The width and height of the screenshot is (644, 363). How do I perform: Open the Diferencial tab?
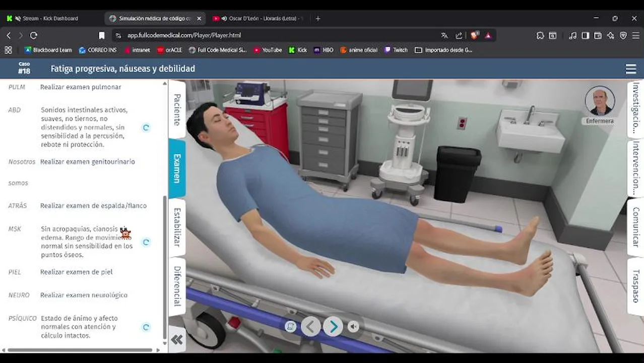point(177,286)
